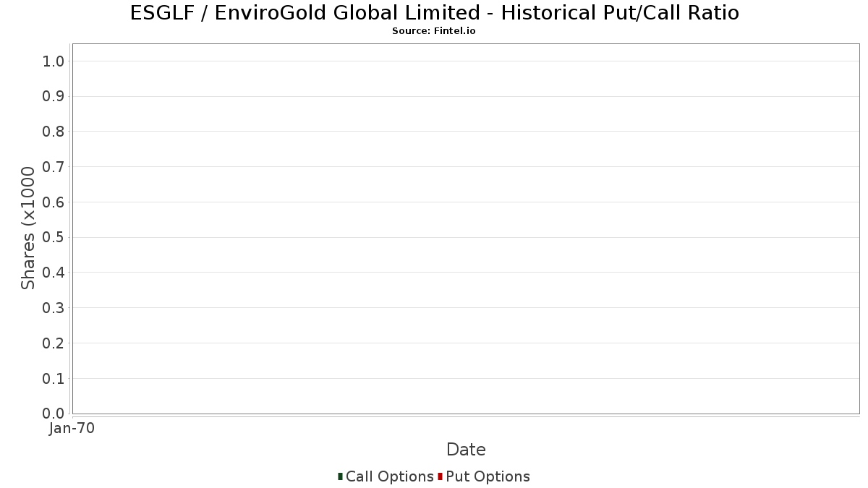
Task: Click the Source: Fintel.io subtitle
Action: [434, 31]
